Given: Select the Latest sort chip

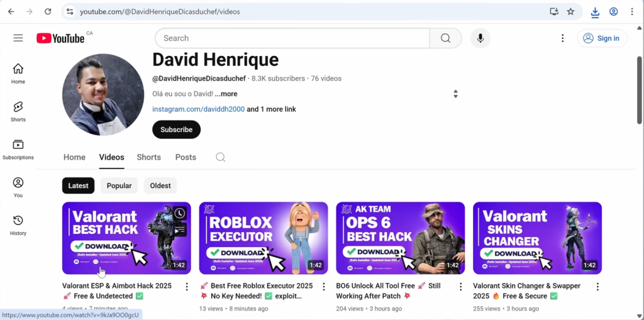Looking at the screenshot, I should 78,185.
